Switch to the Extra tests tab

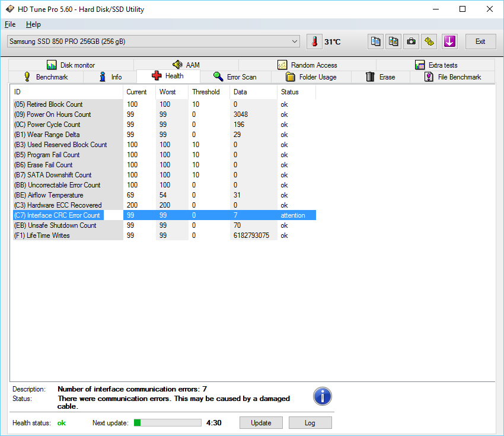click(436, 65)
